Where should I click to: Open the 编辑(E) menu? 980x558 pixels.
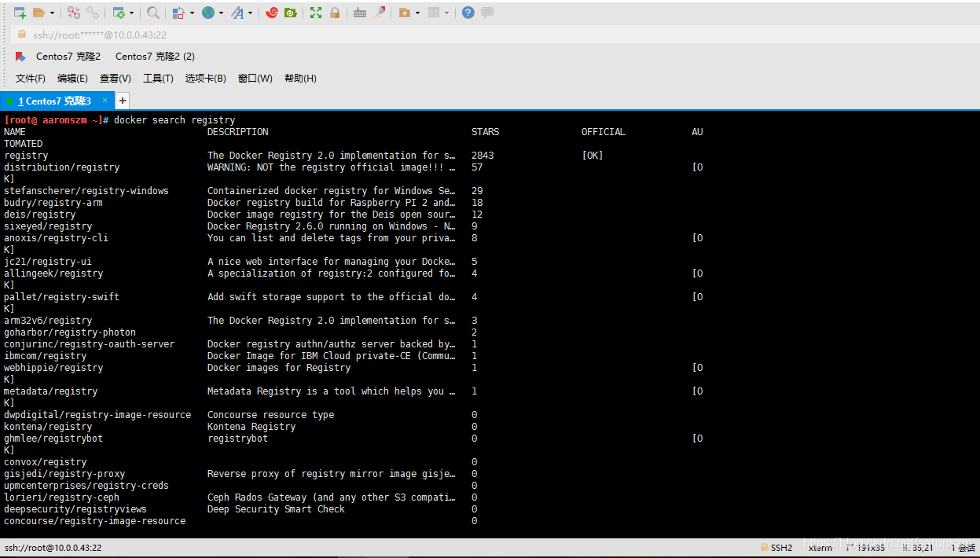(72, 79)
